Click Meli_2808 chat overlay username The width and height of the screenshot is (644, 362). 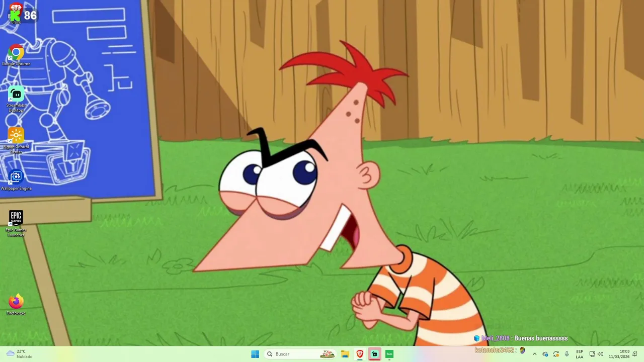tap(496, 338)
